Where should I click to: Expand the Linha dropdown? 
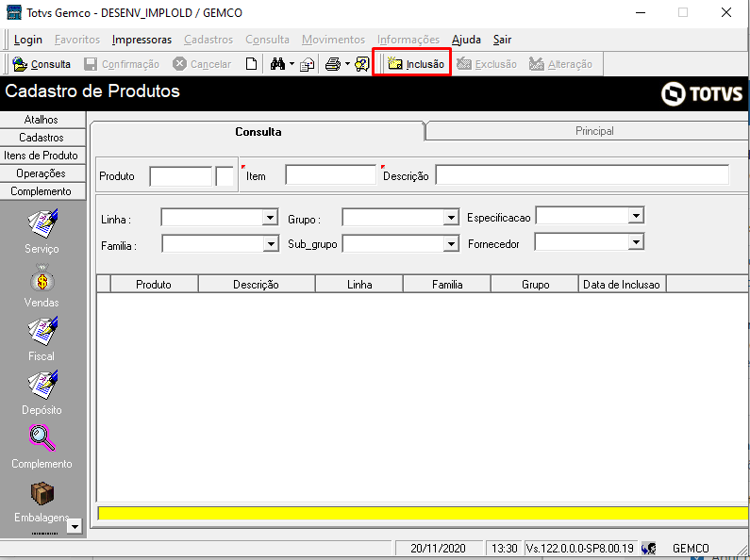click(x=270, y=218)
